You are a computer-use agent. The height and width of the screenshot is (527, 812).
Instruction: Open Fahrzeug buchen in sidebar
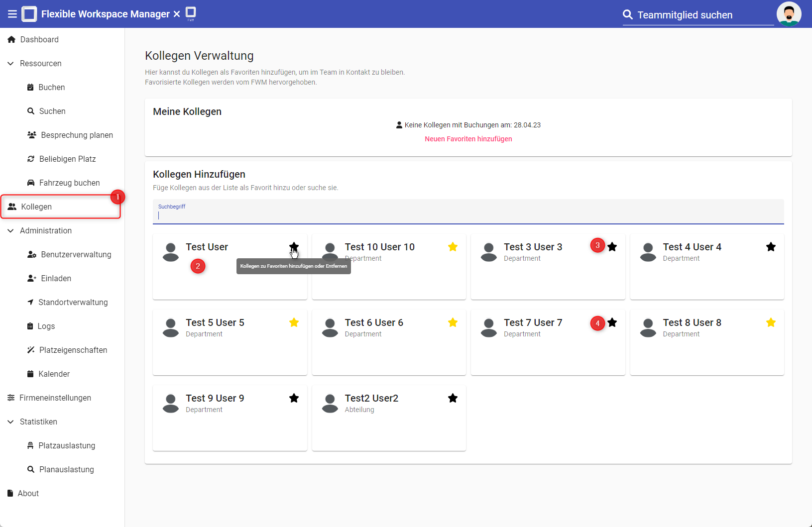pyautogui.click(x=69, y=183)
